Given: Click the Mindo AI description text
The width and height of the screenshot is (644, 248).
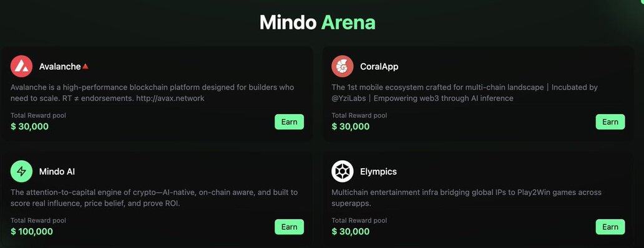Looking at the screenshot, I should (x=154, y=198).
